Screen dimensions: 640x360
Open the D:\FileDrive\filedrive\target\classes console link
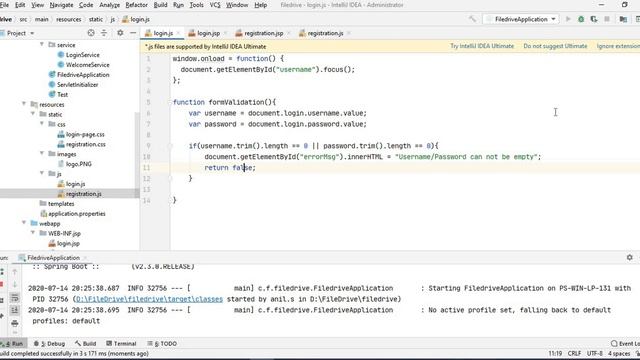149,299
